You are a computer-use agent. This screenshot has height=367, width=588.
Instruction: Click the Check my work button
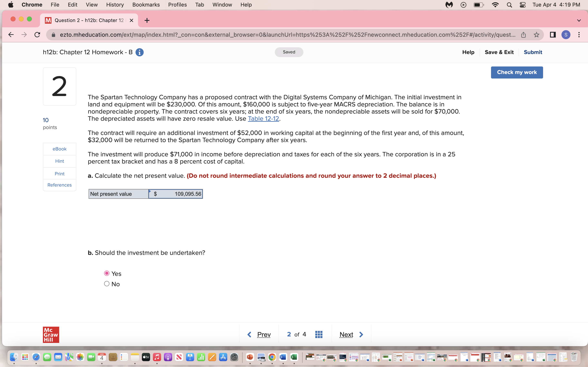517,72
